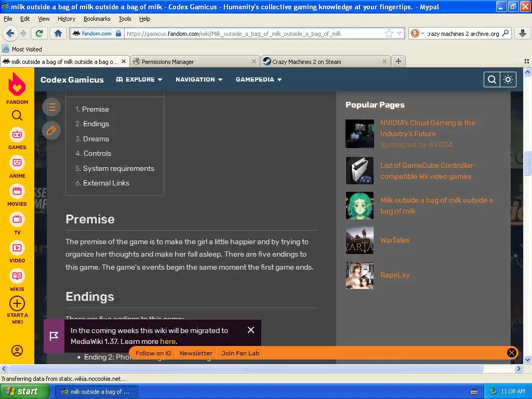Open the green-haired girl thumbnail
This screenshot has width=532, height=399.
(x=360, y=206)
